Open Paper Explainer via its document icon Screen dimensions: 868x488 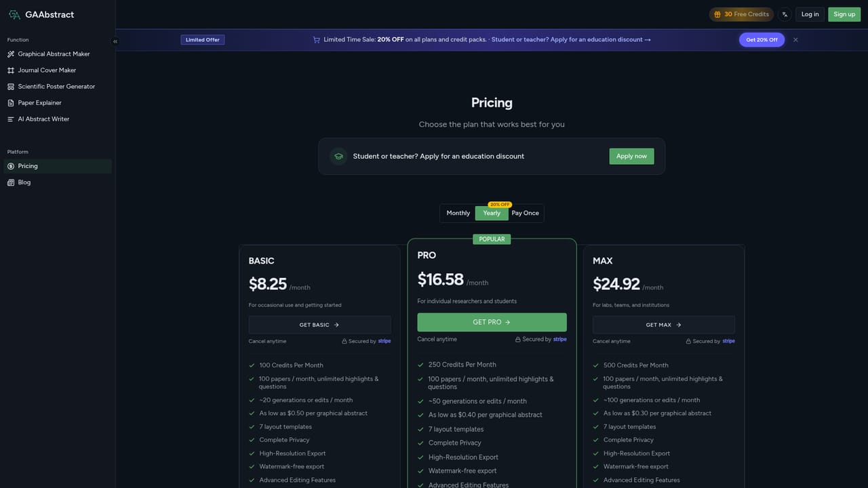pyautogui.click(x=11, y=103)
